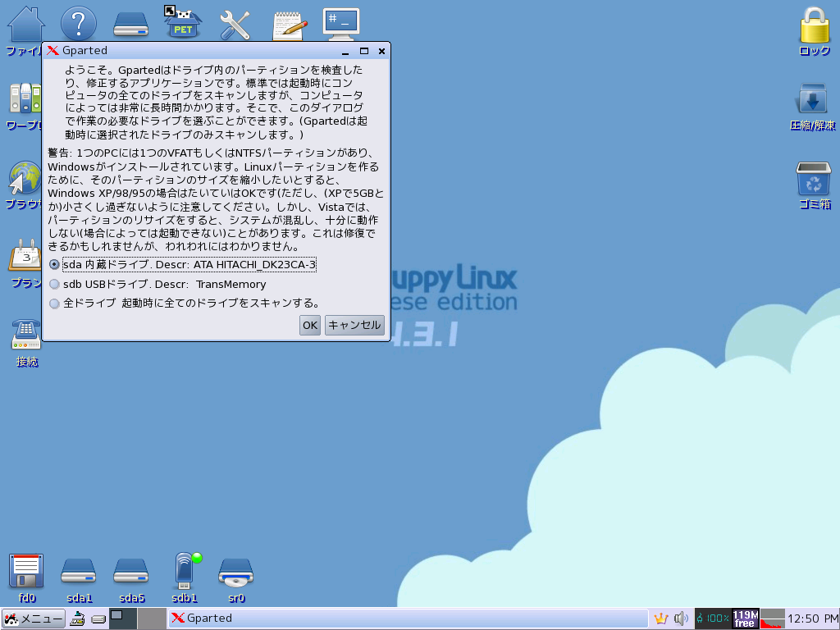Open the wrench and screwdriver setup icon

click(x=235, y=25)
